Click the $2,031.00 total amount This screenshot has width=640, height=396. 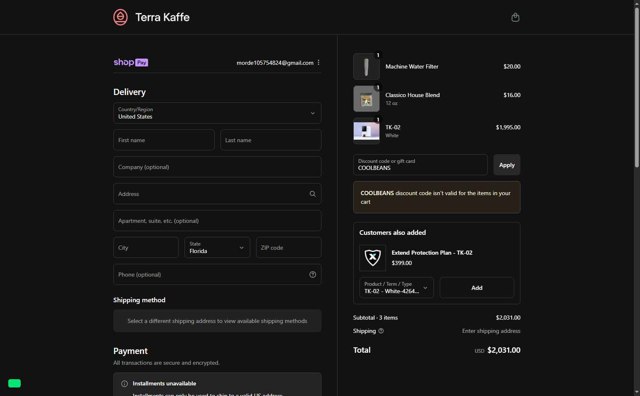504,350
